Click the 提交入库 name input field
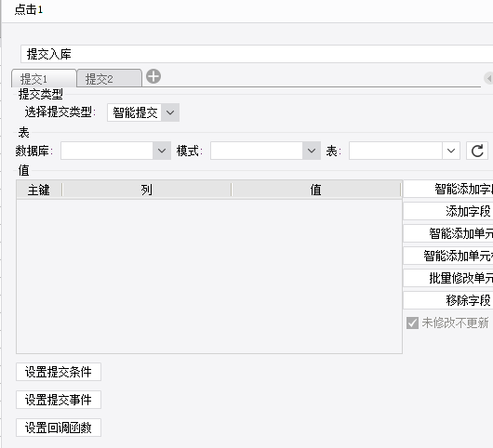Viewport: 493px width, 448px height. pyautogui.click(x=257, y=54)
